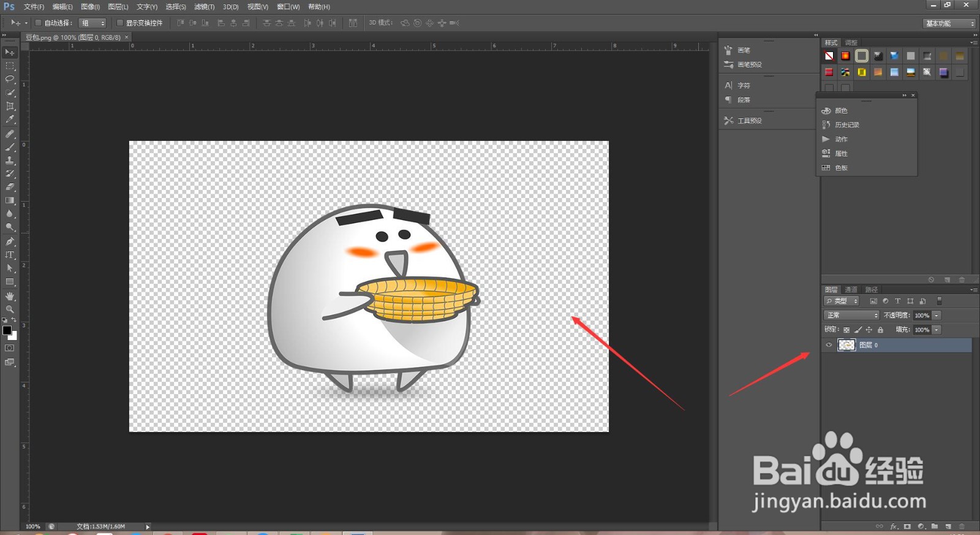Switch to the 通道 tab

pos(851,289)
